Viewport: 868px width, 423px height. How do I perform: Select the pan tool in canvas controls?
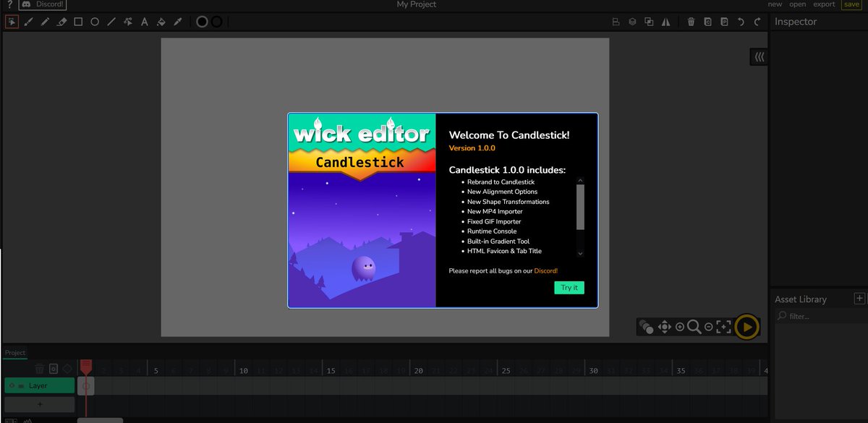click(x=665, y=328)
